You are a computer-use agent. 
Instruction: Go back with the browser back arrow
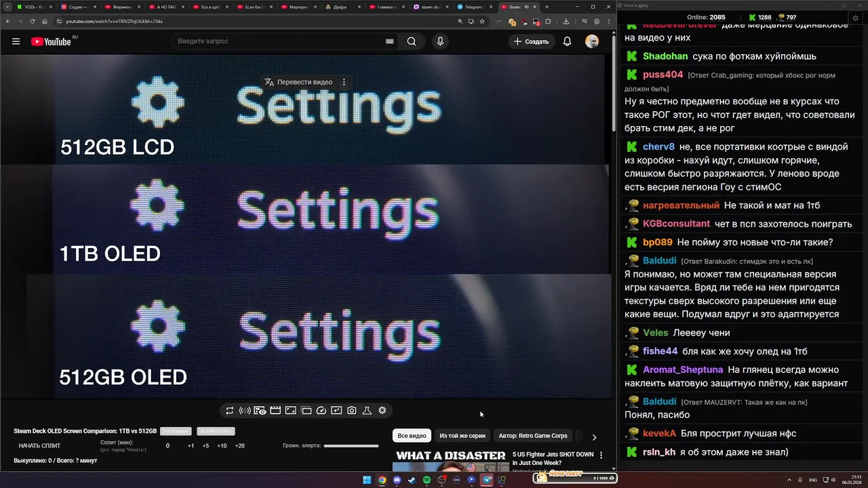8,21
